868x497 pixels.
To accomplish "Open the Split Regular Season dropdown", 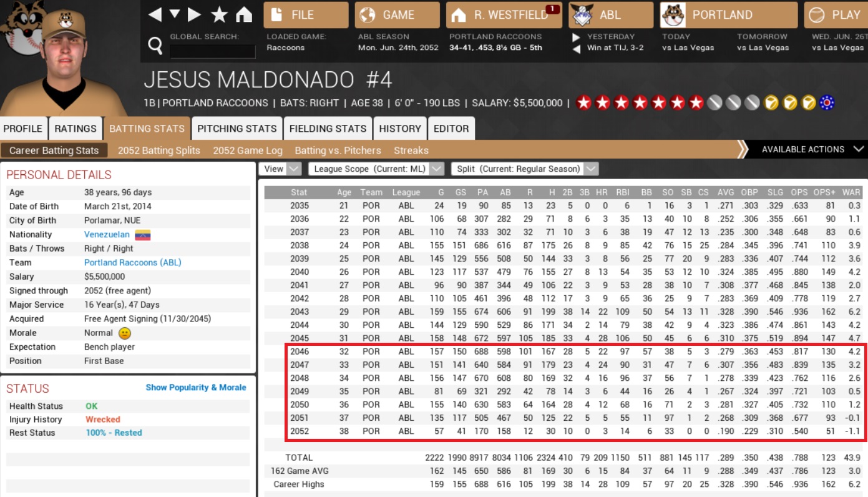I will [525, 169].
